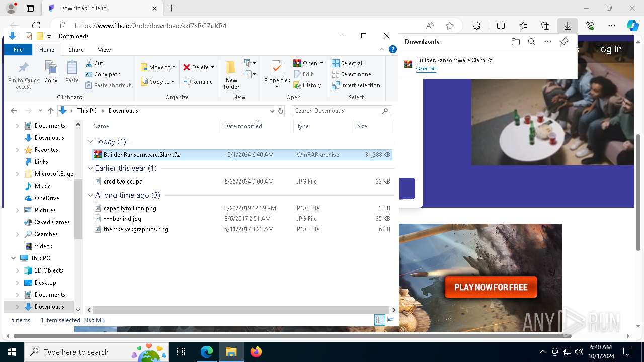Open Copilot icon in Edge
Screen dimensions: 644x362
(632, 26)
